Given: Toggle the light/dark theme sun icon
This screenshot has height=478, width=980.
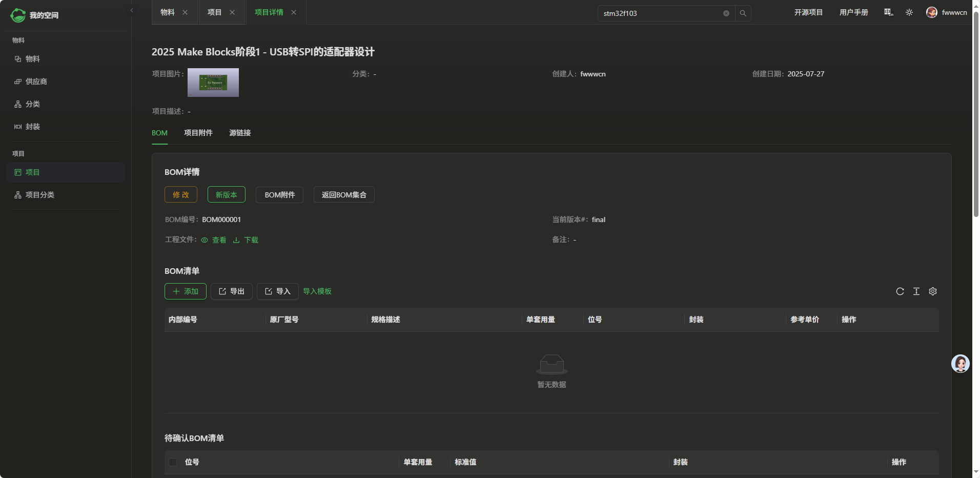Looking at the screenshot, I should pyautogui.click(x=909, y=12).
